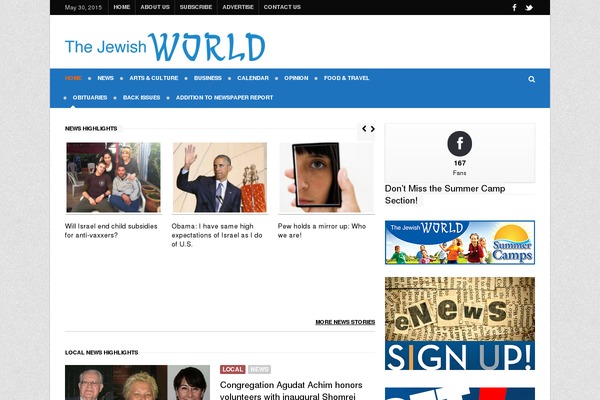Open About Us page

point(155,7)
